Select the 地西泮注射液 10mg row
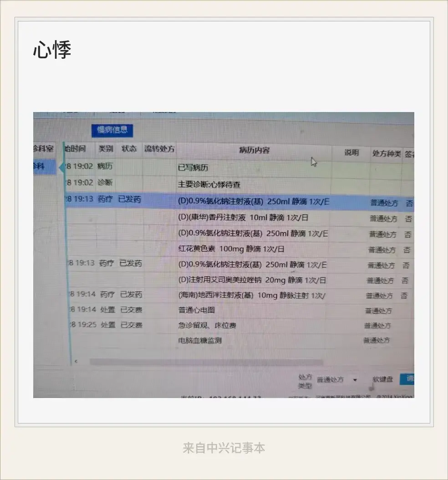 [x=239, y=295]
